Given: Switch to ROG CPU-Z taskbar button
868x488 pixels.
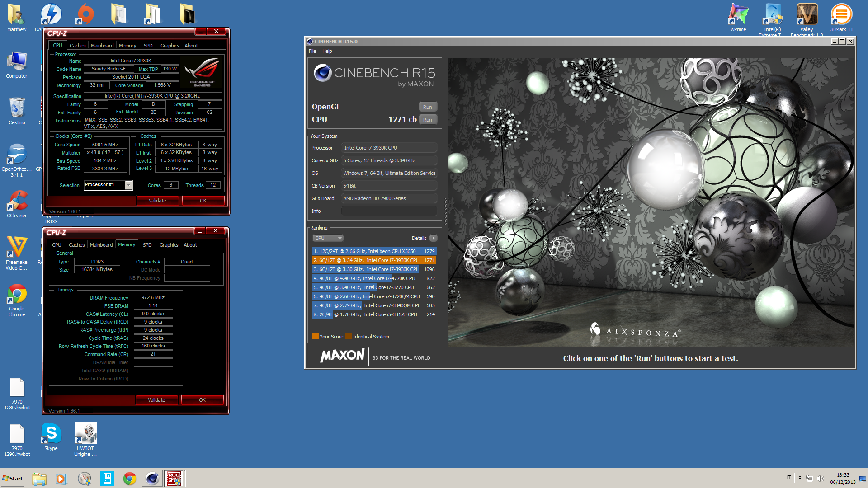Looking at the screenshot, I should point(175,479).
